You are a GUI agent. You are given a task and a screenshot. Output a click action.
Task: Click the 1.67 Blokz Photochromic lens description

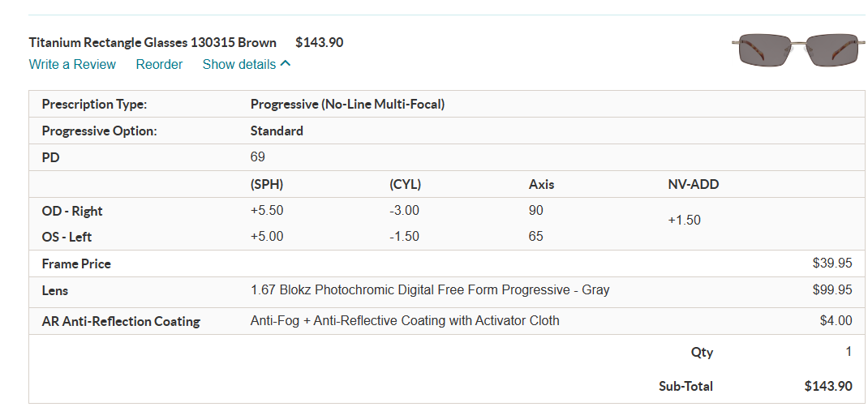click(430, 289)
